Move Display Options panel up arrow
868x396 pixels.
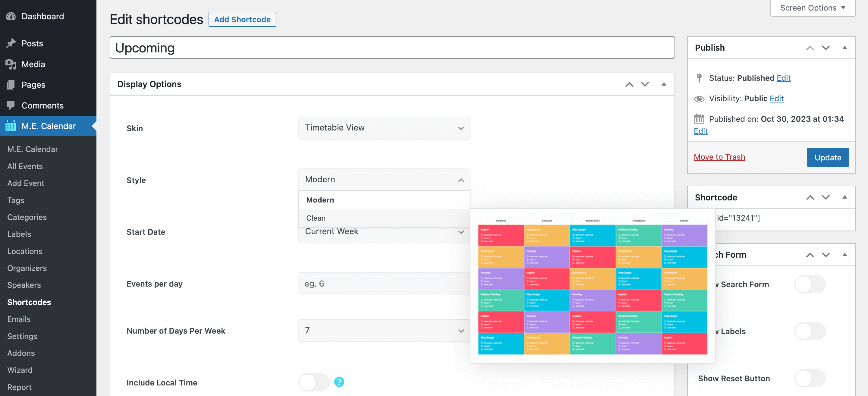(x=629, y=84)
